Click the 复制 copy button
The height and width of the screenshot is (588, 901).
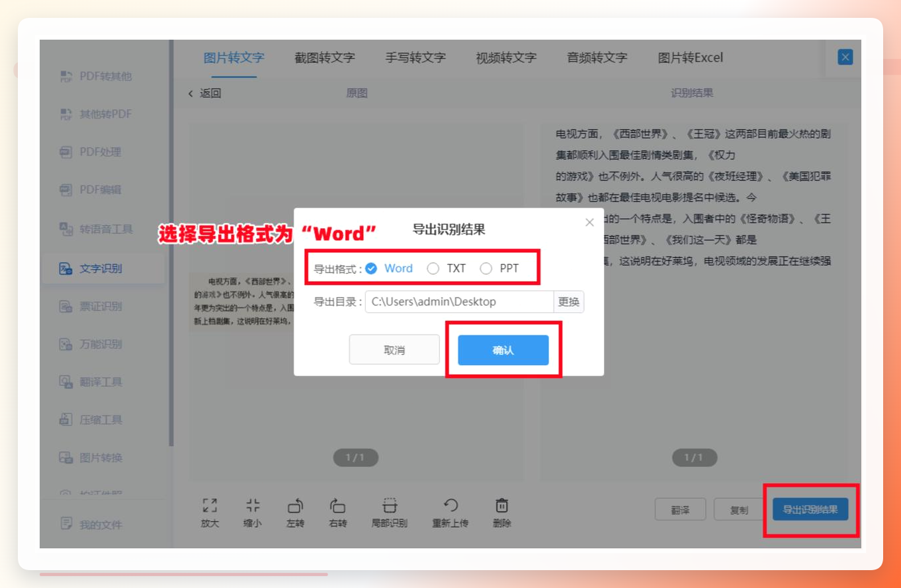click(x=739, y=509)
